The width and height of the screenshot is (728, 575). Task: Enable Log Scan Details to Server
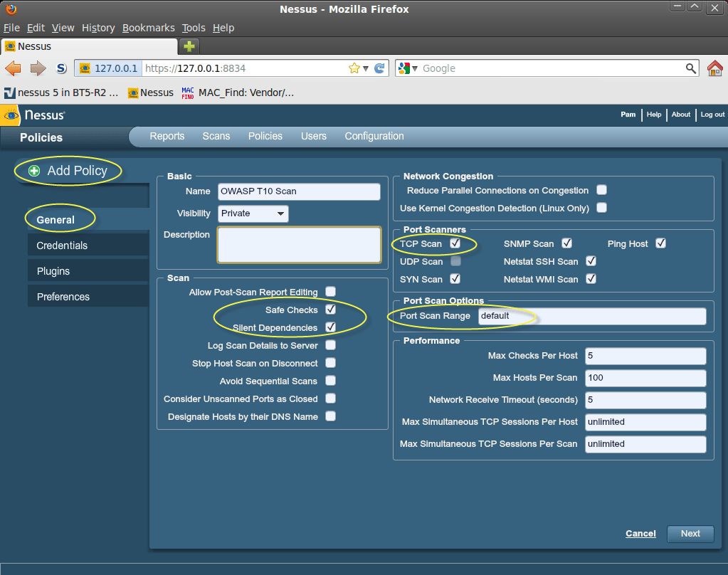pyautogui.click(x=331, y=345)
